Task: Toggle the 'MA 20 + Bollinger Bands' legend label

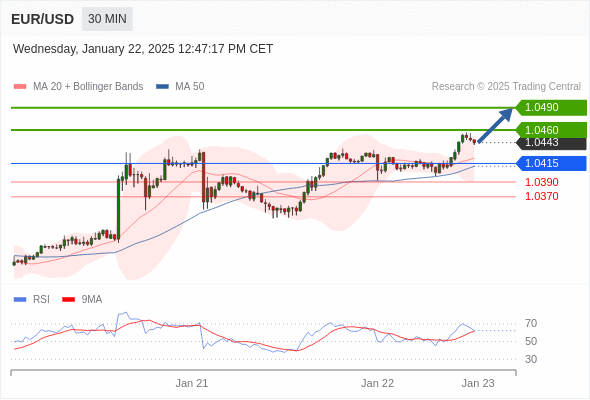Action: click(x=88, y=87)
